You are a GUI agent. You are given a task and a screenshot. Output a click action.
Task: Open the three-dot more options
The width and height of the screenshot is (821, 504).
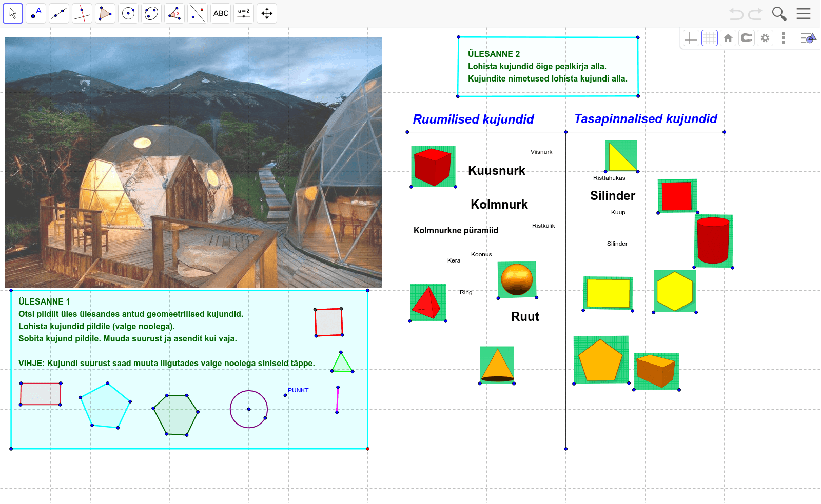tap(784, 38)
